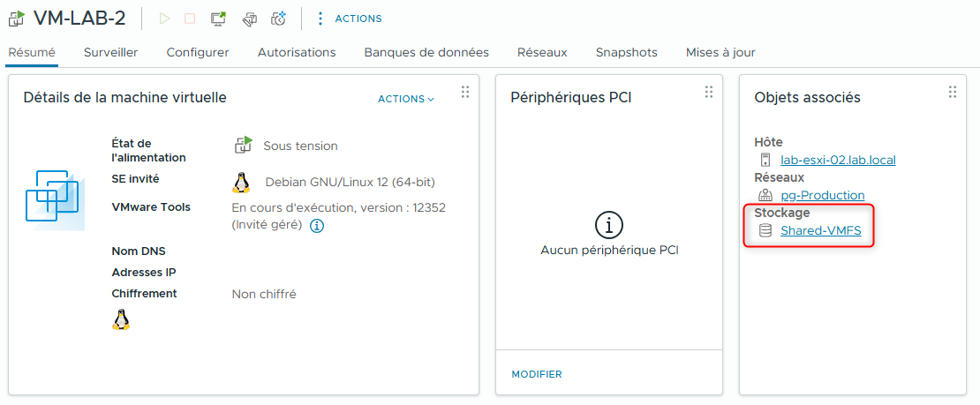Viewport: 980px width, 405px height.
Task: Click the État de l'alimentation label
Action: 148,151
